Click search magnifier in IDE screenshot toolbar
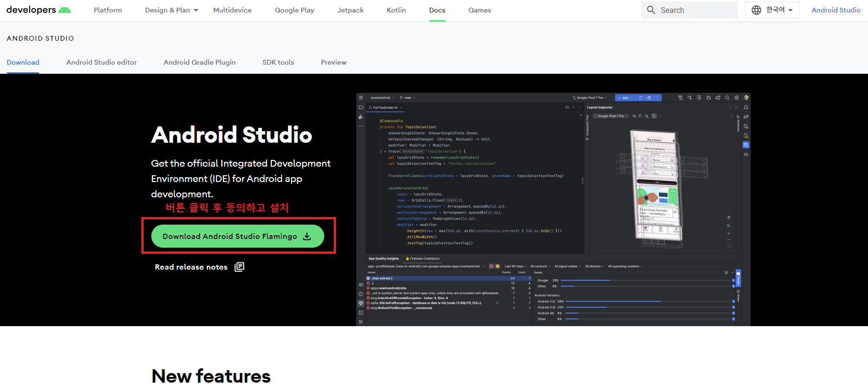This screenshot has height=386, width=868. [727, 98]
